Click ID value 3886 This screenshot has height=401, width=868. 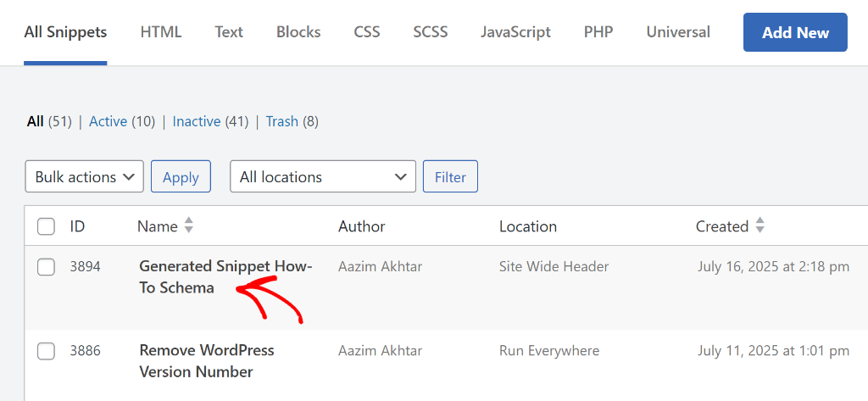click(86, 351)
